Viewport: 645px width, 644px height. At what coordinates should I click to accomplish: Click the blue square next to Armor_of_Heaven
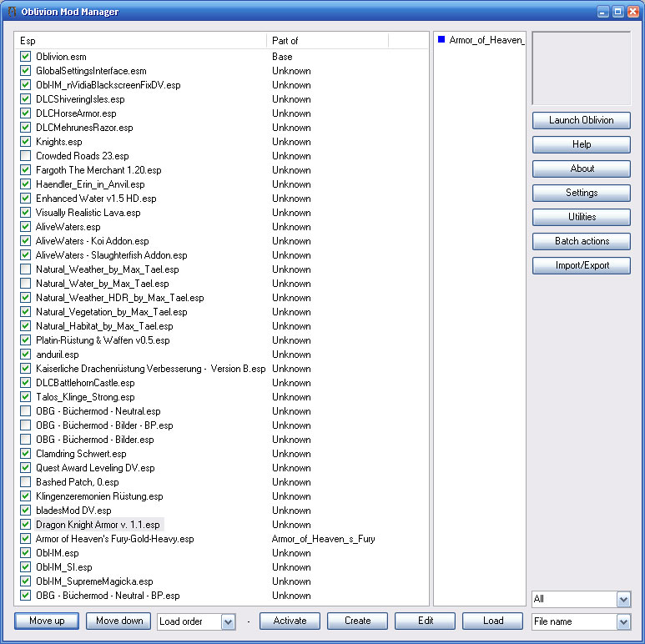click(441, 39)
